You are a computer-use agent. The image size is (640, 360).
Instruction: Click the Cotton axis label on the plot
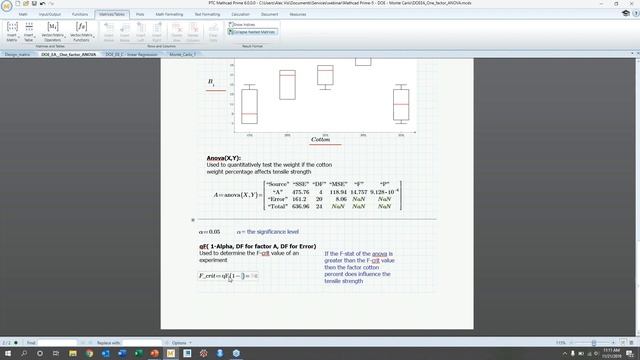click(x=320, y=140)
